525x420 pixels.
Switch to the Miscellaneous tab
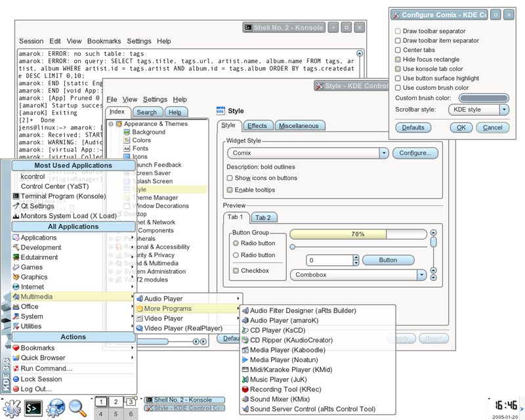click(299, 126)
